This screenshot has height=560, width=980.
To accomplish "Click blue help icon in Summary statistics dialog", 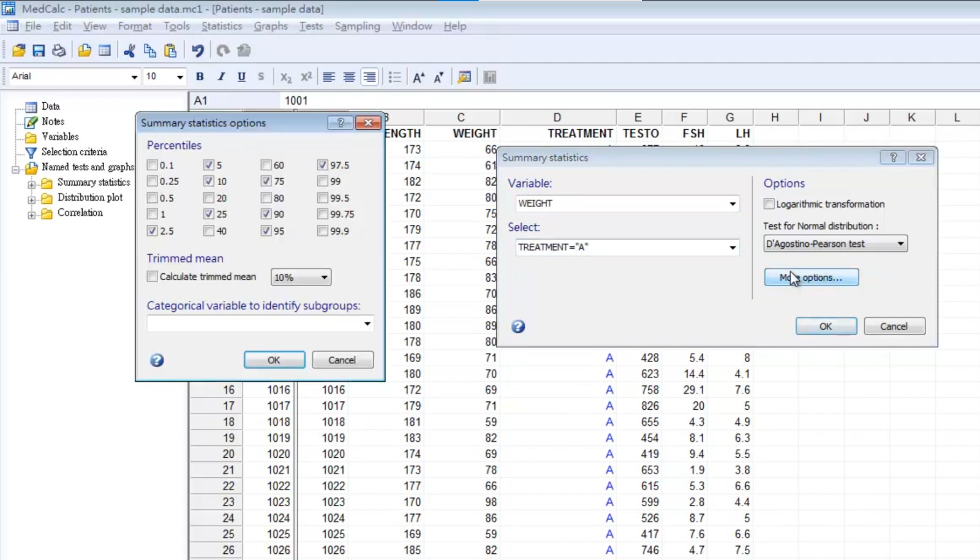I will pyautogui.click(x=518, y=327).
